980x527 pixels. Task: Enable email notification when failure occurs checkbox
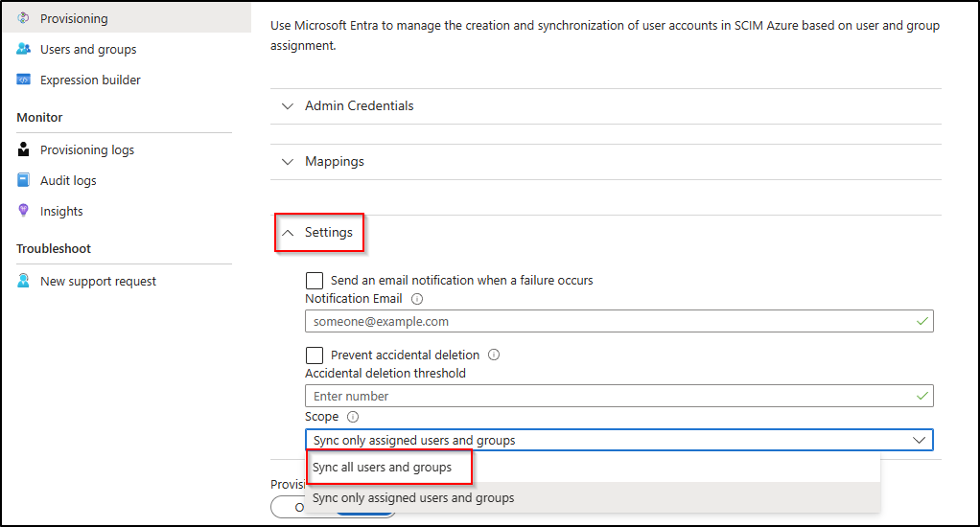coord(315,281)
